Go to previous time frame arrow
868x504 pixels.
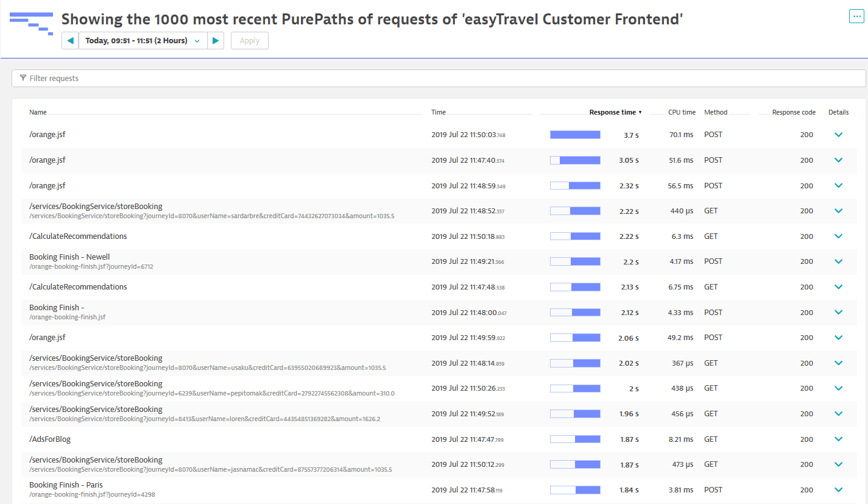(70, 41)
